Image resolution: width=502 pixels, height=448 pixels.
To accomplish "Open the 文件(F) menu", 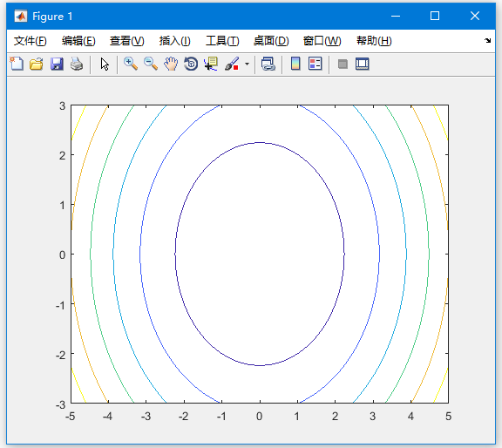I will click(31, 41).
